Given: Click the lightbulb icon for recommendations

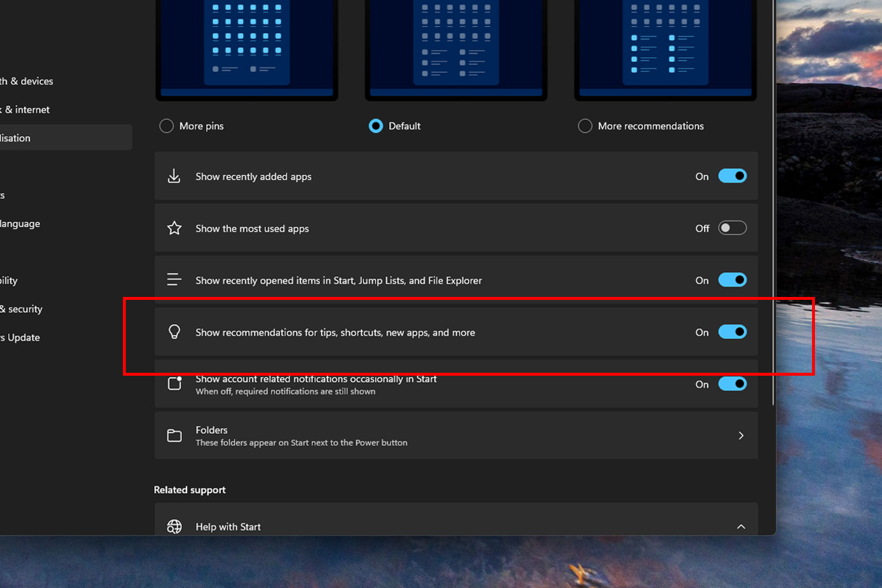Looking at the screenshot, I should [x=174, y=332].
